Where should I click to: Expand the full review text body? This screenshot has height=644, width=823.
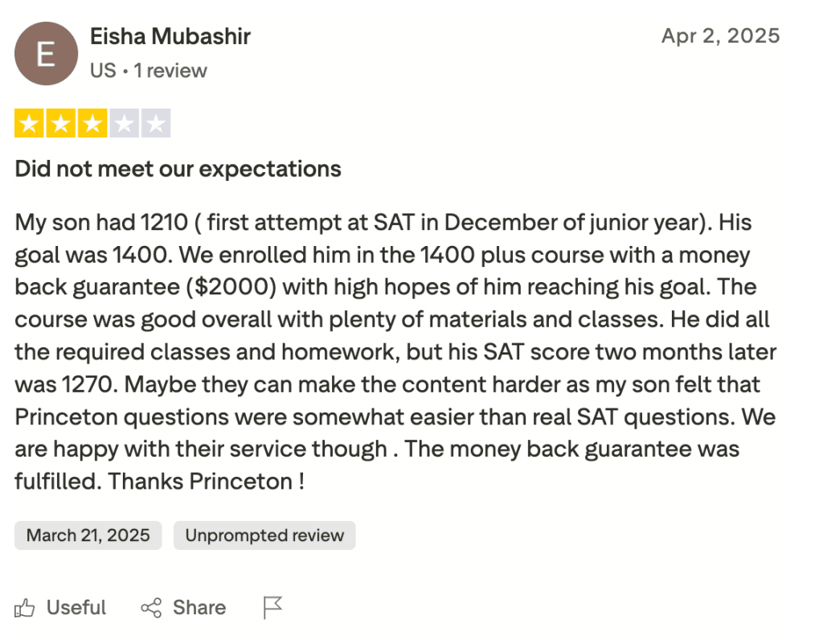[x=392, y=351]
